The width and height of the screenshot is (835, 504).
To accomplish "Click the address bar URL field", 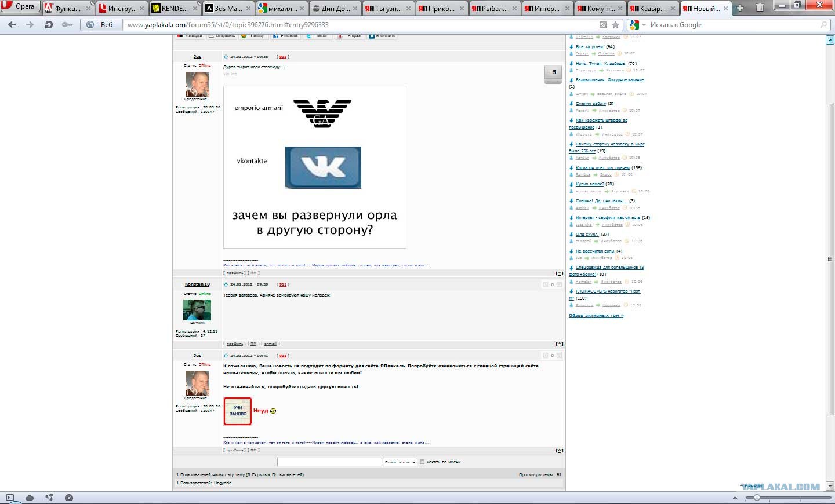I will tap(360, 25).
